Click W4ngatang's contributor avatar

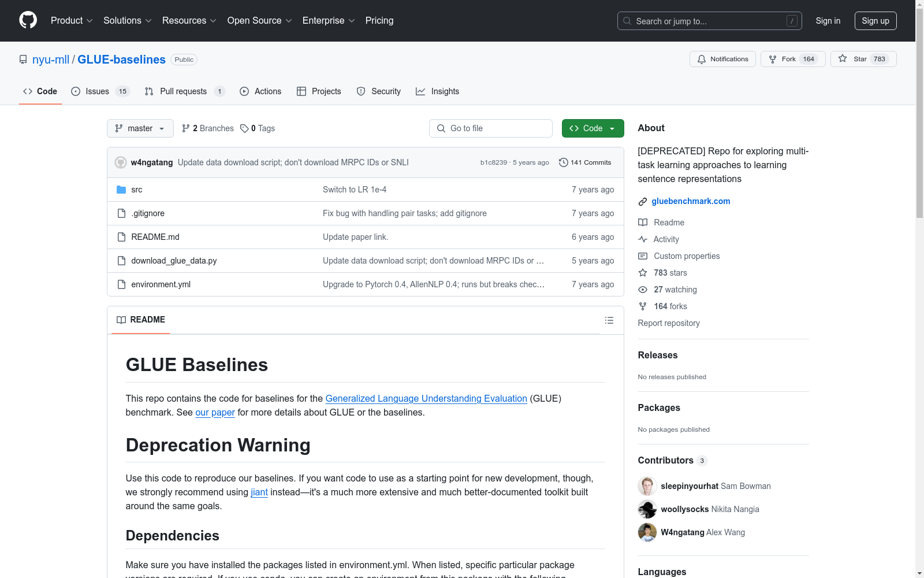647,532
